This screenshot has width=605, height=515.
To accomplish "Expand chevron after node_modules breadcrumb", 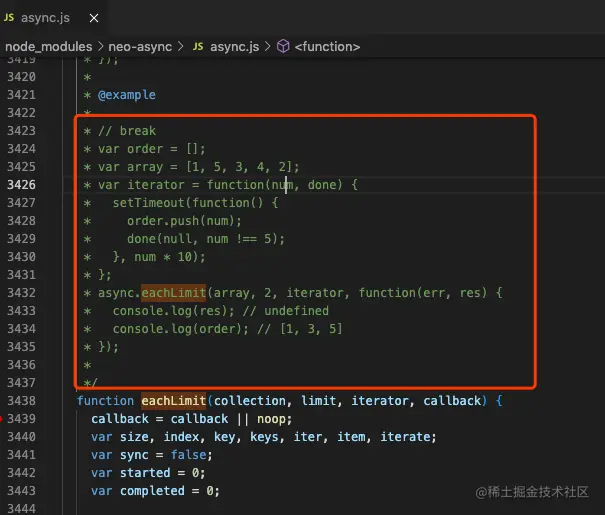I will click(100, 47).
